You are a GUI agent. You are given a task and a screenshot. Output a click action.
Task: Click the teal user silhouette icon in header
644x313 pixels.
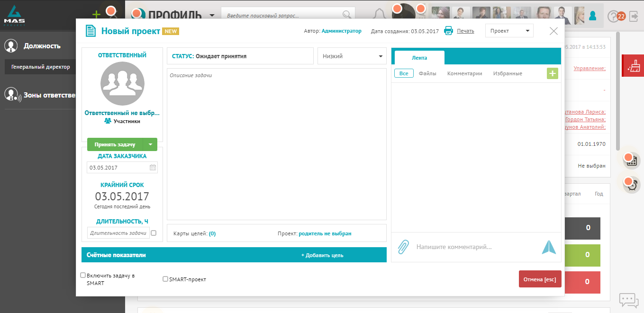click(592, 16)
